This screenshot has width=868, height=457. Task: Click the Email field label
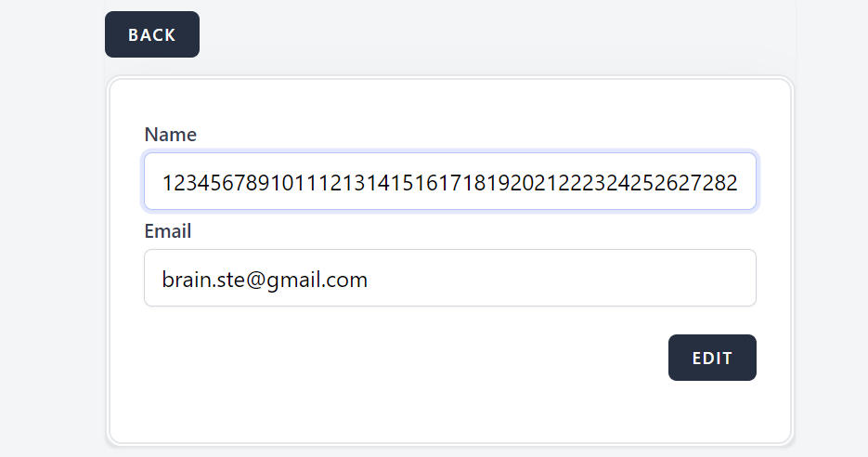click(x=167, y=231)
